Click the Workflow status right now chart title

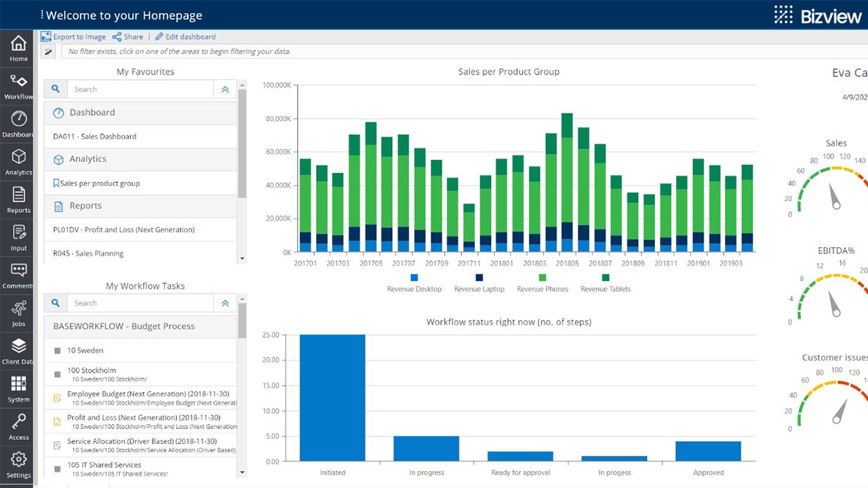(509, 322)
